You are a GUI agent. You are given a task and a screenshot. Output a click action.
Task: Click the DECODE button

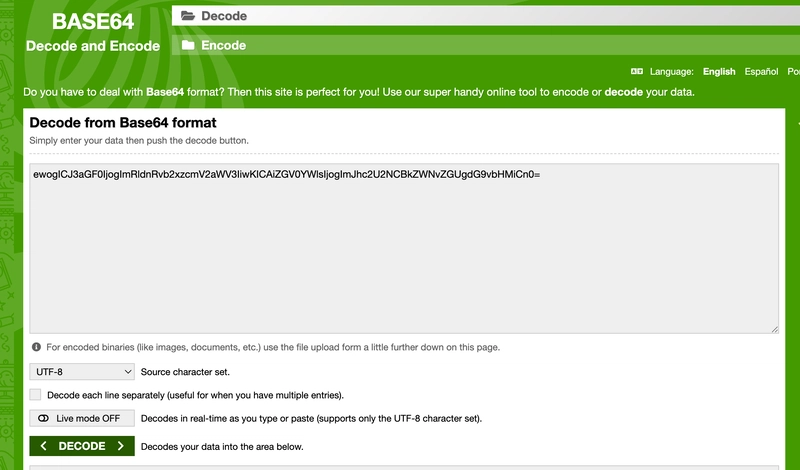tap(82, 446)
